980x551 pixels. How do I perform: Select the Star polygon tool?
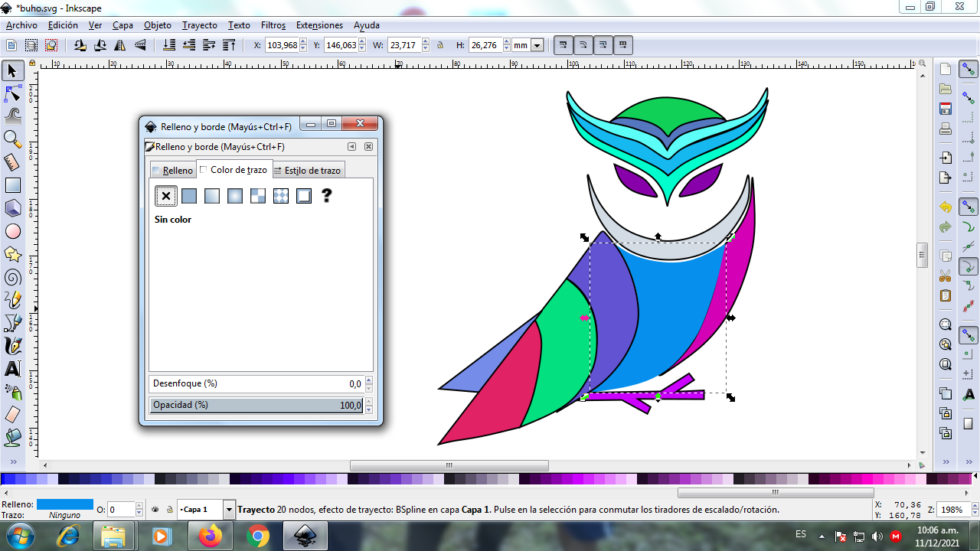(12, 254)
